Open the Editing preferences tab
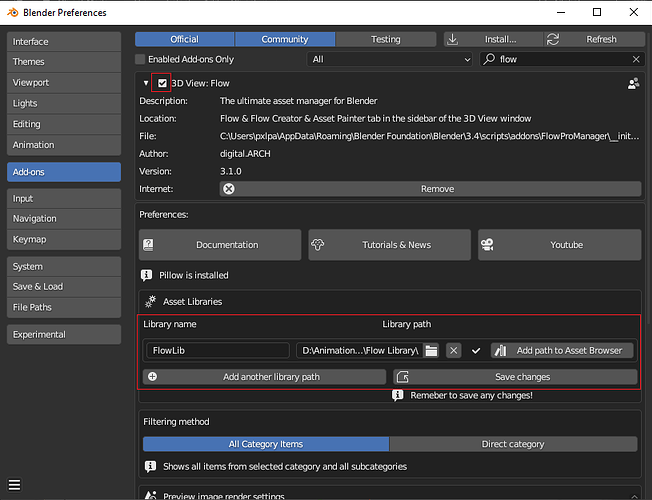 pos(64,124)
